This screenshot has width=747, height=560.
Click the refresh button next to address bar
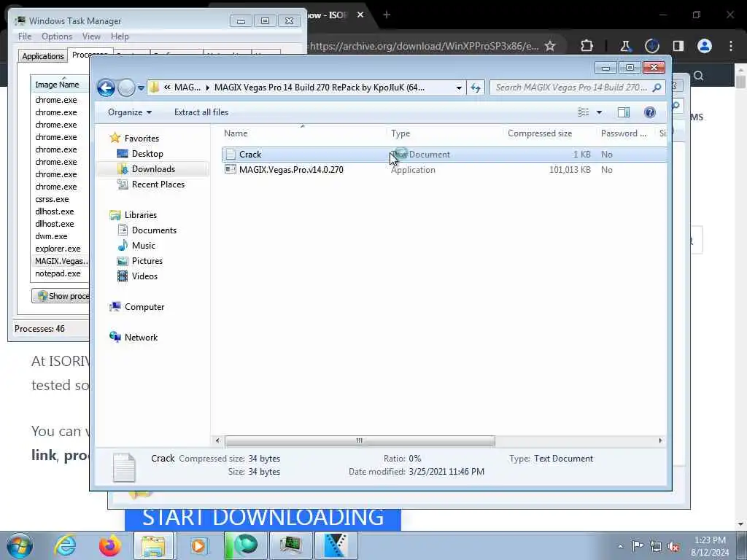point(476,87)
